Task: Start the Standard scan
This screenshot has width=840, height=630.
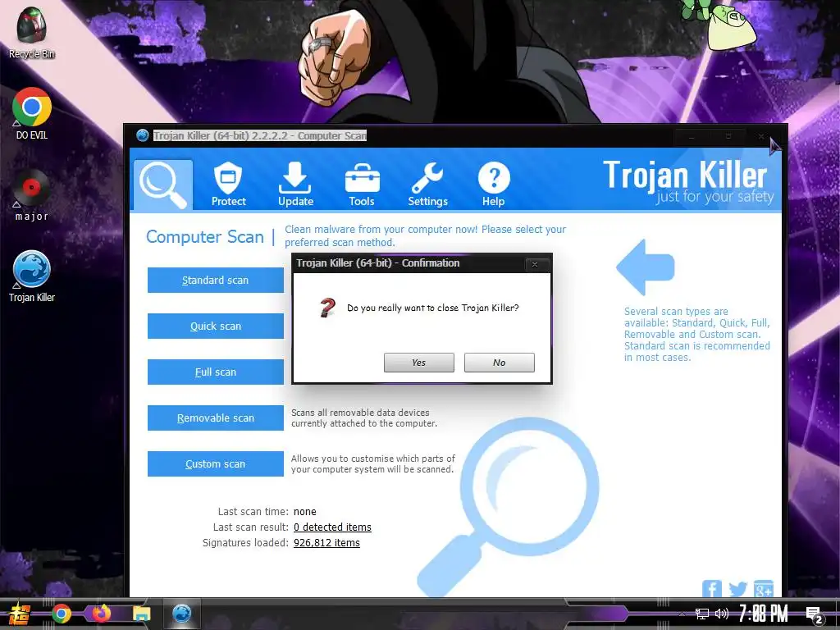Action: point(216,280)
